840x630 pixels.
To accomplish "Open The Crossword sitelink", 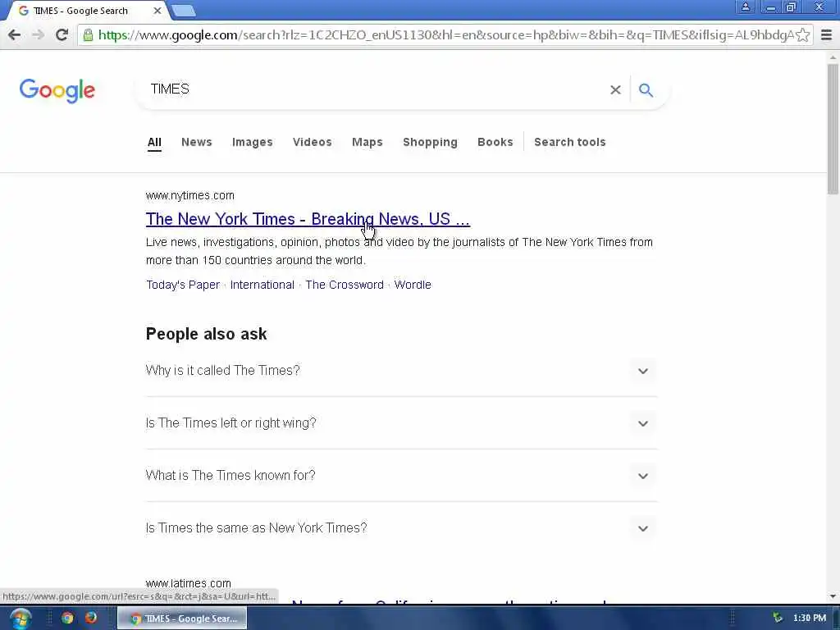I will (345, 285).
